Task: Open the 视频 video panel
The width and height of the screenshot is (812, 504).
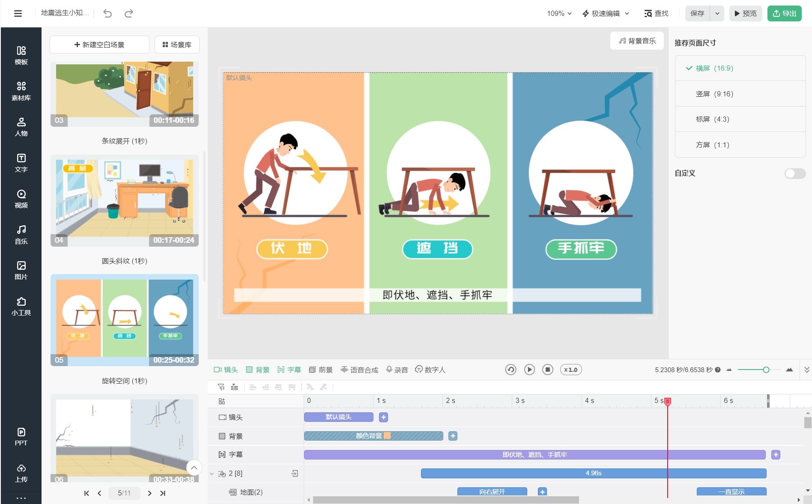Action: [21, 199]
